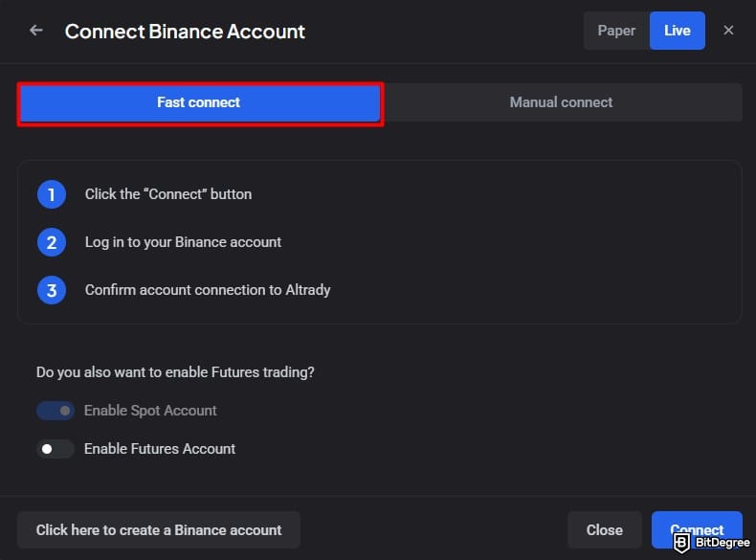
Task: Click the 'Connect Binance Account' title
Action: (x=185, y=32)
